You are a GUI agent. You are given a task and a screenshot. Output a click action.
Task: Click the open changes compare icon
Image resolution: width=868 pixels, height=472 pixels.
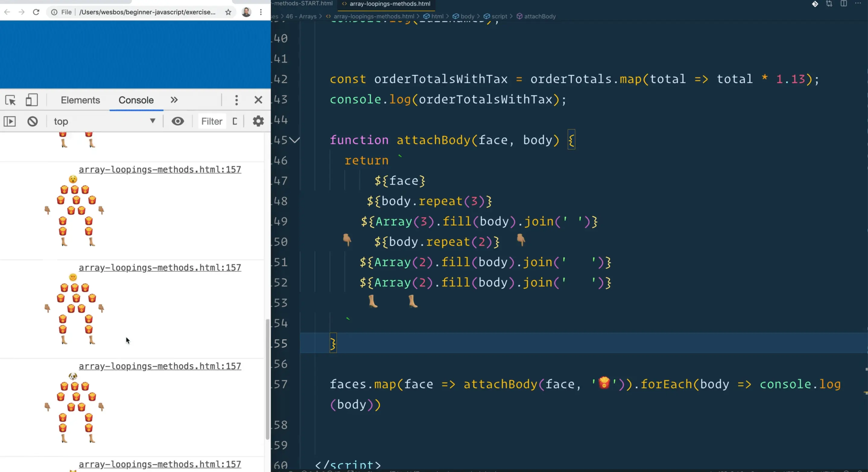click(x=829, y=4)
